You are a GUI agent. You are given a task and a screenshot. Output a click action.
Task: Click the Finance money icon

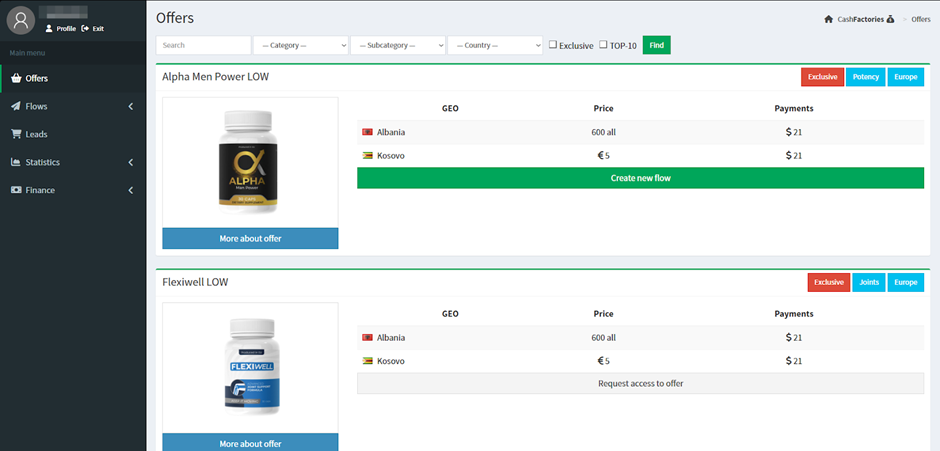16,190
